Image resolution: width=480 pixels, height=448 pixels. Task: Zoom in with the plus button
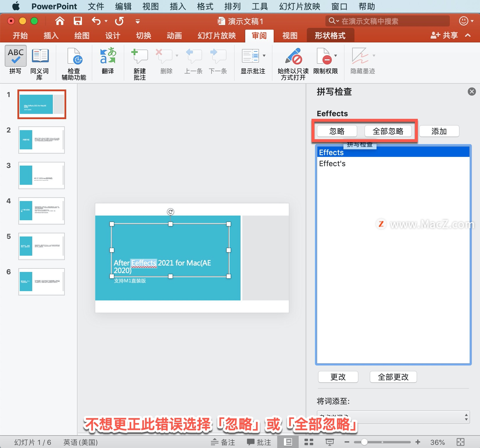pyautogui.click(x=418, y=442)
